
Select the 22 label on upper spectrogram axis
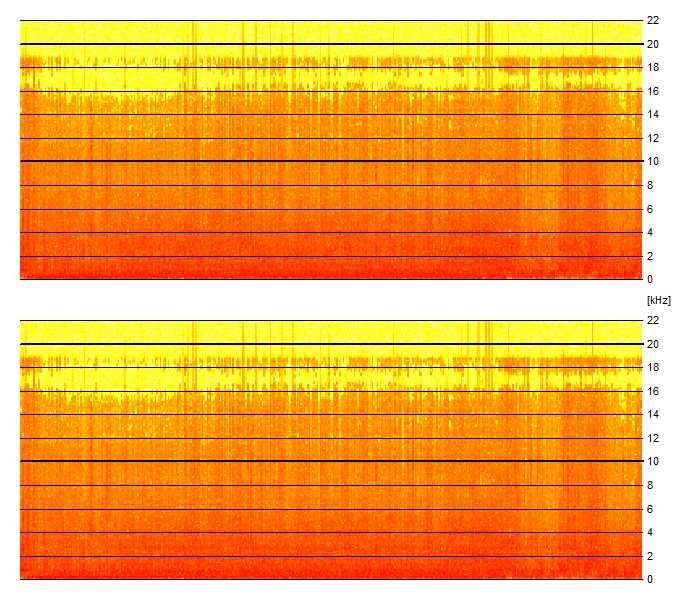click(653, 20)
